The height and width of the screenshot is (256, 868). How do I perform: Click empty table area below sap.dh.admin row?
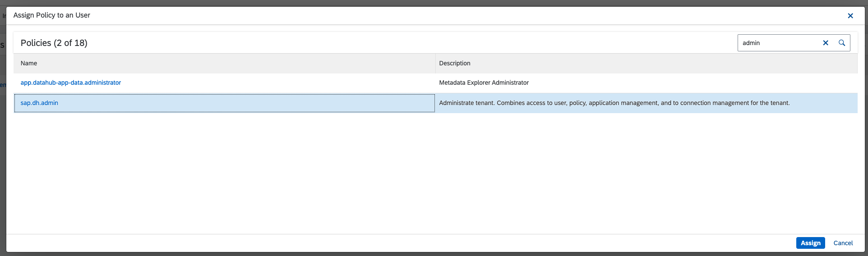[433, 171]
